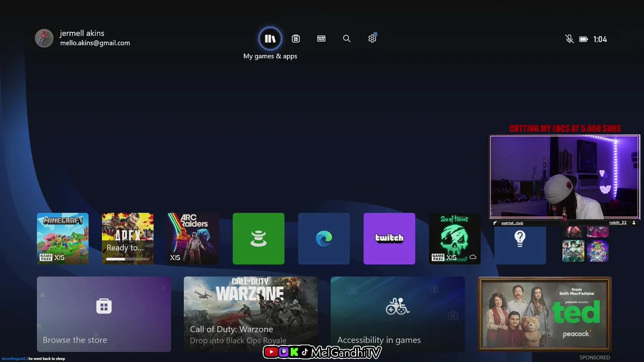This screenshot has width=644, height=362.
Task: Click the Apex Legends download progress bar
Action: point(128,259)
